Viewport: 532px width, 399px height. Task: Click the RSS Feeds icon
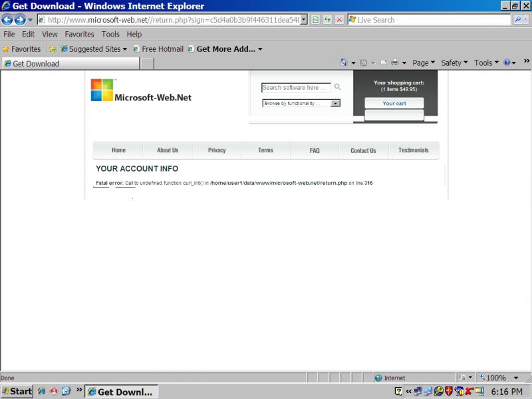click(363, 63)
